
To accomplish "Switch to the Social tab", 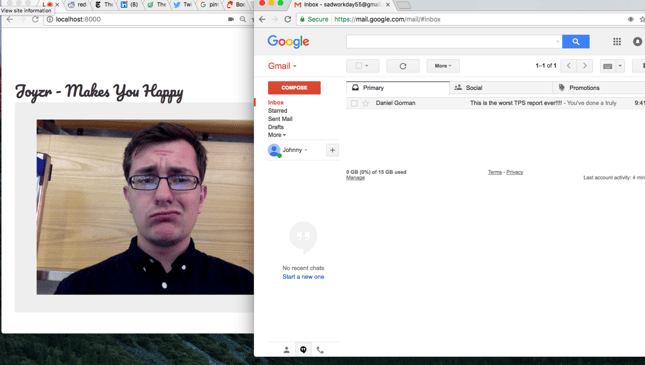I will 501,88.
